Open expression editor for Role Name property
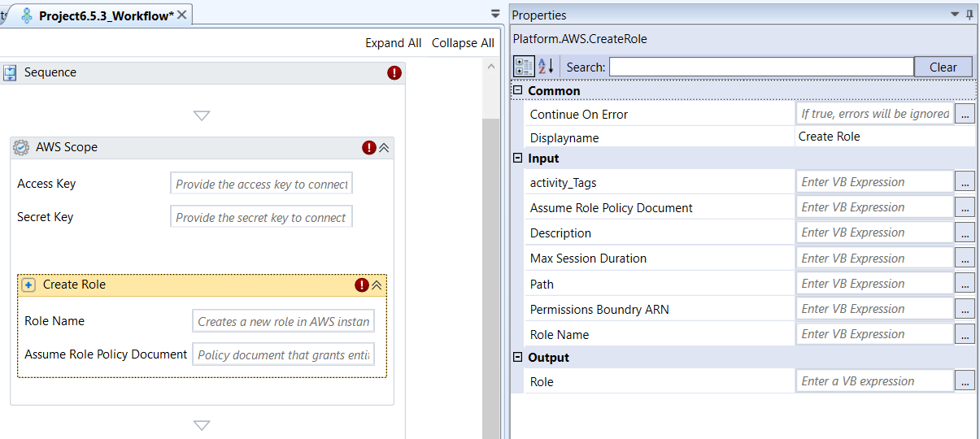 pyautogui.click(x=965, y=334)
